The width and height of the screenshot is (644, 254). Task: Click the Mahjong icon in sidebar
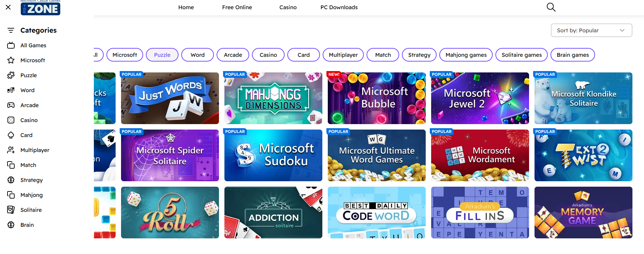pos(11,195)
